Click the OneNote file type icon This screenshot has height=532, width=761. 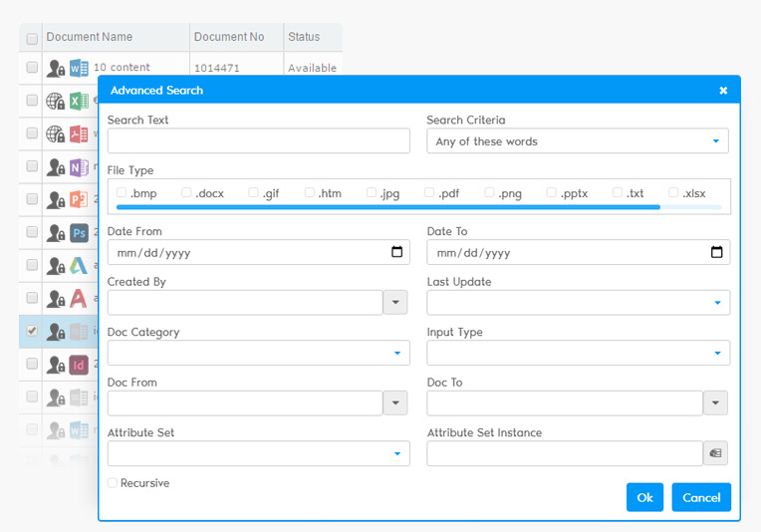click(x=80, y=166)
